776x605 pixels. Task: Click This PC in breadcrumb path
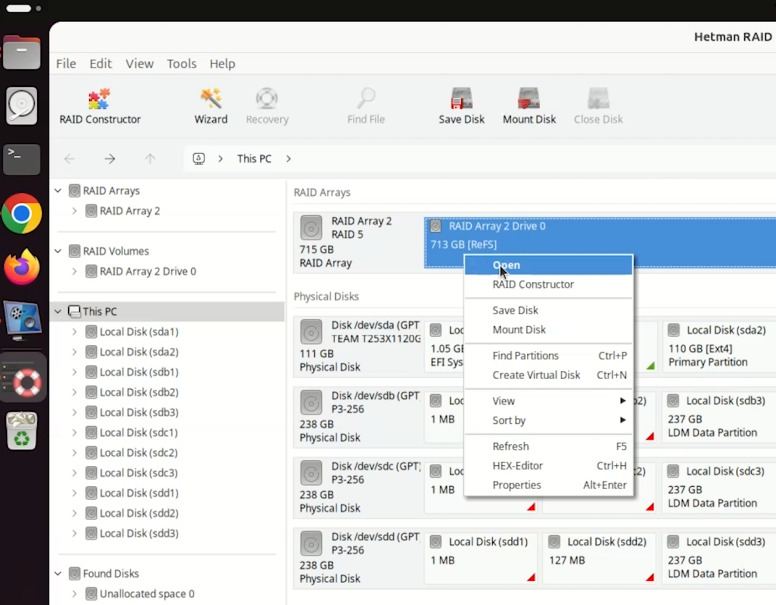pyautogui.click(x=254, y=158)
